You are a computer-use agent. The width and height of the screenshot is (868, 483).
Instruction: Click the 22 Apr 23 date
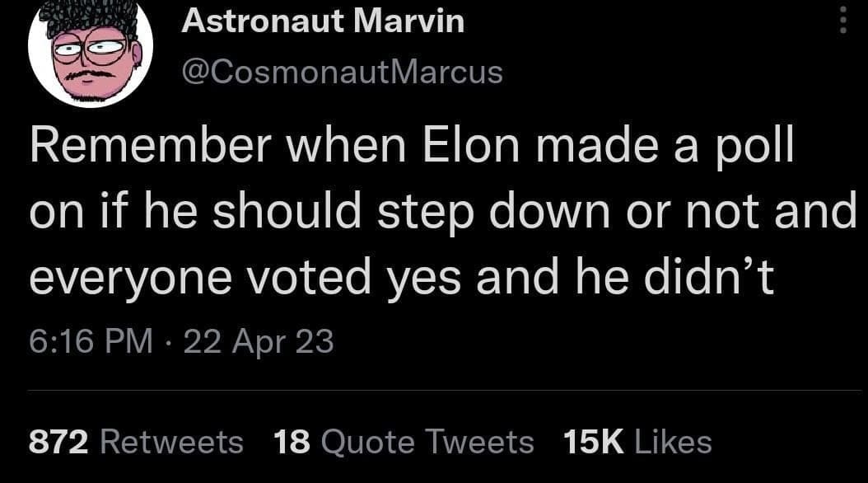coord(259,340)
